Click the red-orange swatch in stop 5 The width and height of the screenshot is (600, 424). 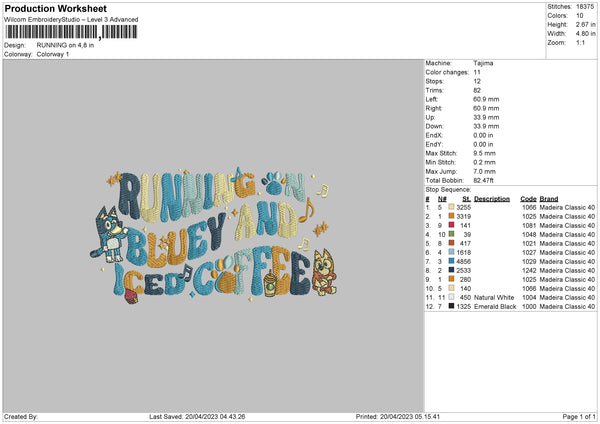click(x=452, y=243)
